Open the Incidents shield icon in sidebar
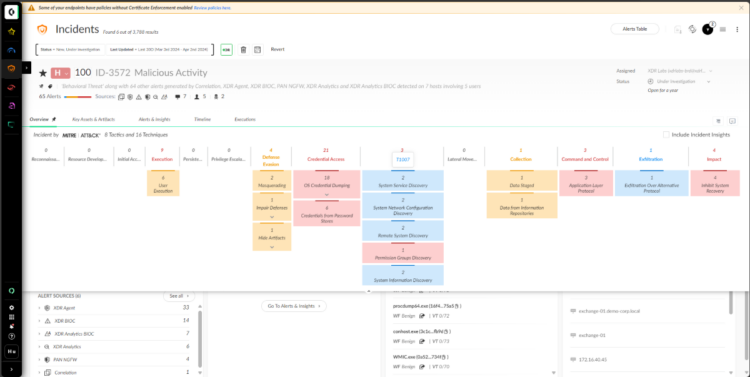750x377 pixels. 11,68
